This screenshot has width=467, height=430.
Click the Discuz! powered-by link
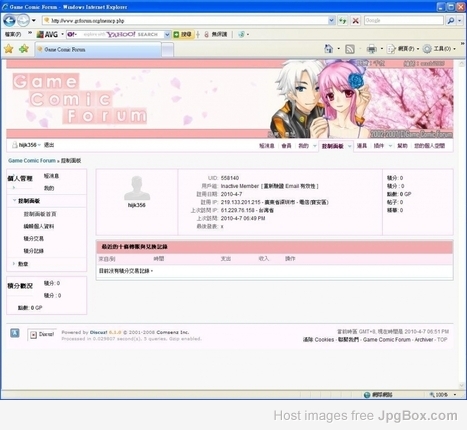tap(99, 332)
